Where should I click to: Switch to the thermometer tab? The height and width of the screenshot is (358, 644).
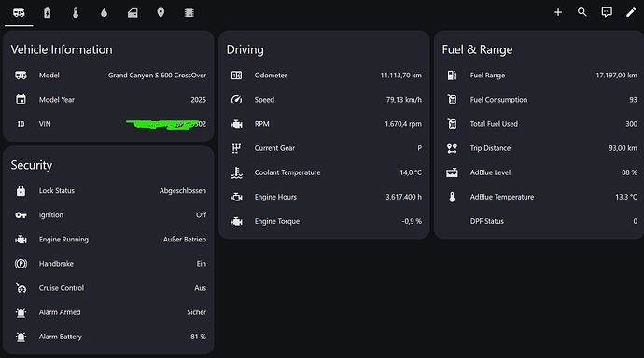click(76, 13)
